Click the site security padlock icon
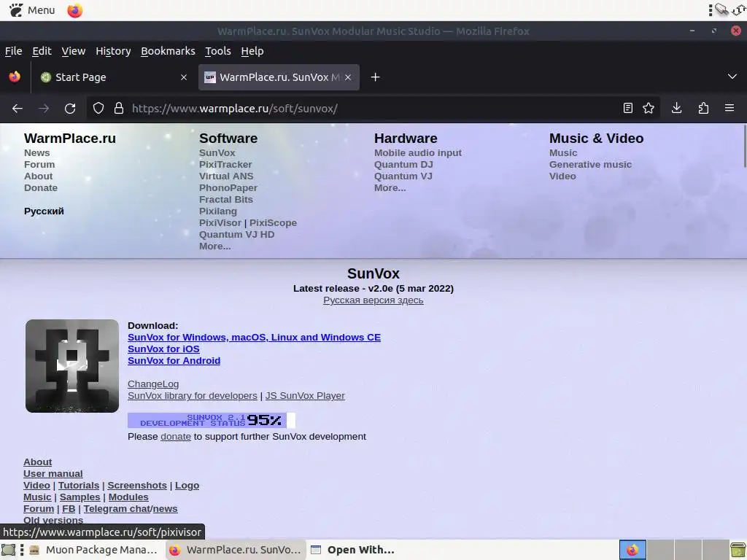The width and height of the screenshot is (747, 560). (119, 109)
